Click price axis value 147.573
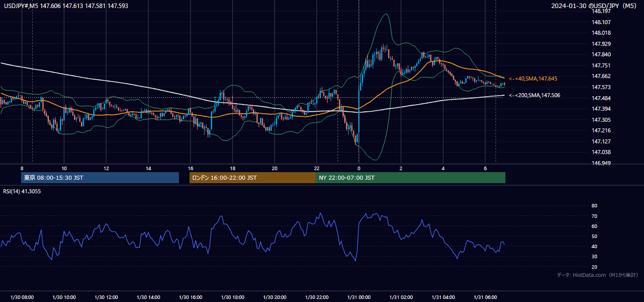The height and width of the screenshot is (302, 644). pyautogui.click(x=602, y=87)
